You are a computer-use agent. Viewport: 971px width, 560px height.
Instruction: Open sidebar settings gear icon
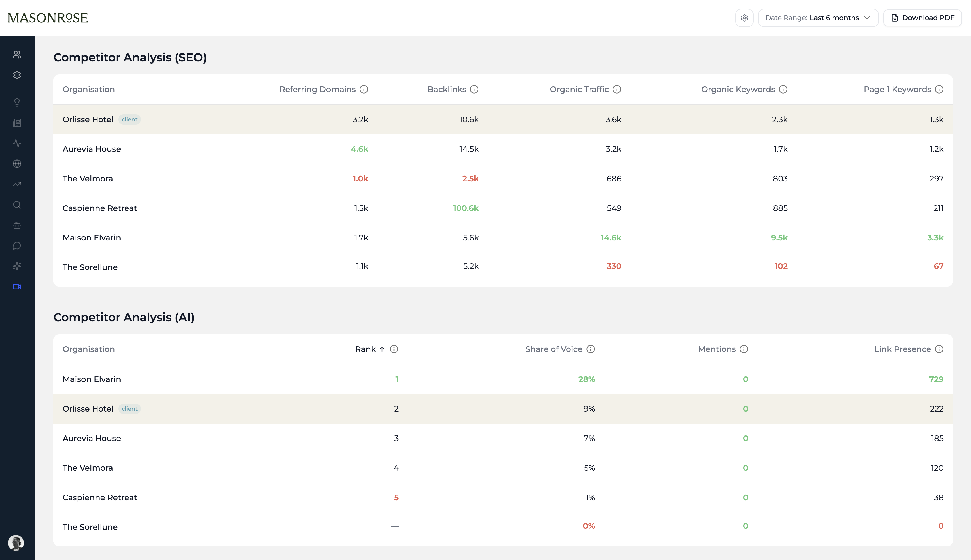click(x=17, y=75)
